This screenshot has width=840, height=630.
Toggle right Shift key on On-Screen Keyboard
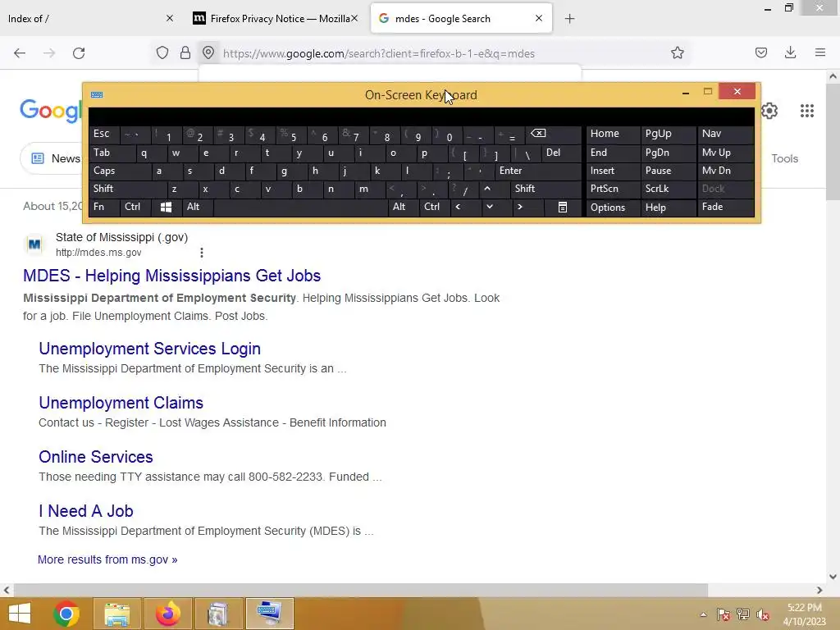pos(546,189)
